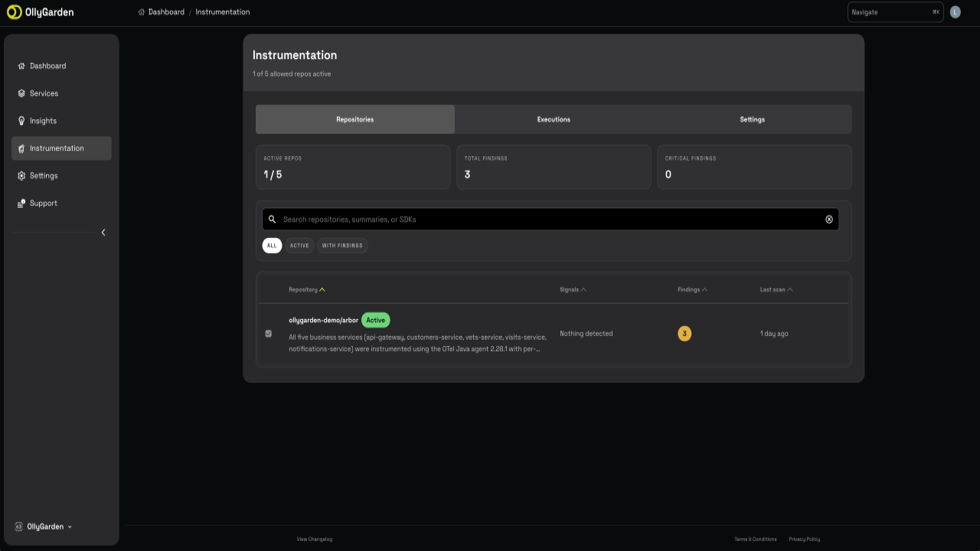The width and height of the screenshot is (980, 551).
Task: Open Support from the sidebar
Action: (61, 204)
